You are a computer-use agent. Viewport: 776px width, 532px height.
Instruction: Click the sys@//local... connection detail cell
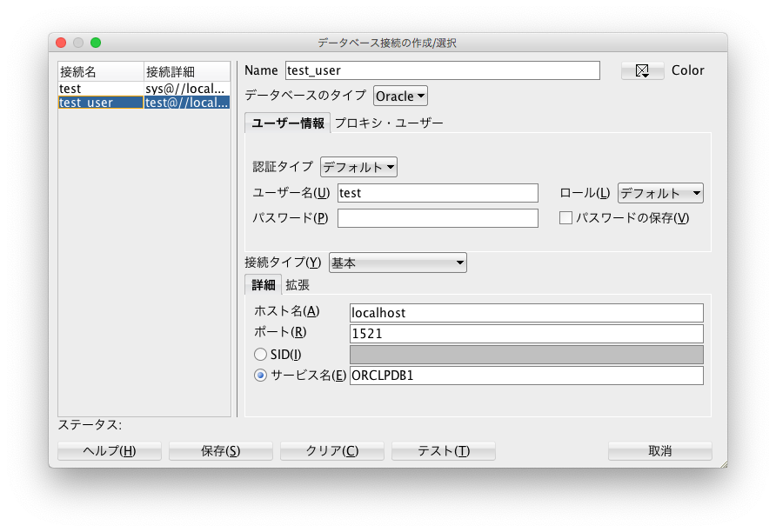187,89
